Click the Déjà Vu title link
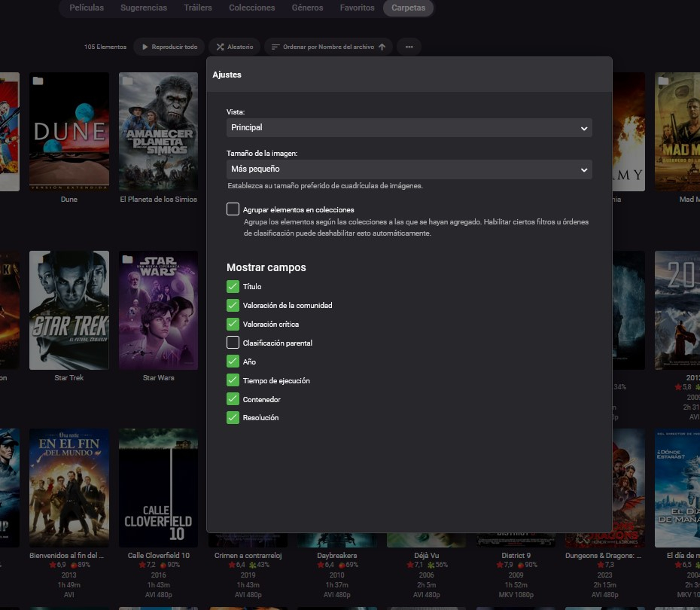Viewport: 700px width, 610px height. click(x=426, y=556)
